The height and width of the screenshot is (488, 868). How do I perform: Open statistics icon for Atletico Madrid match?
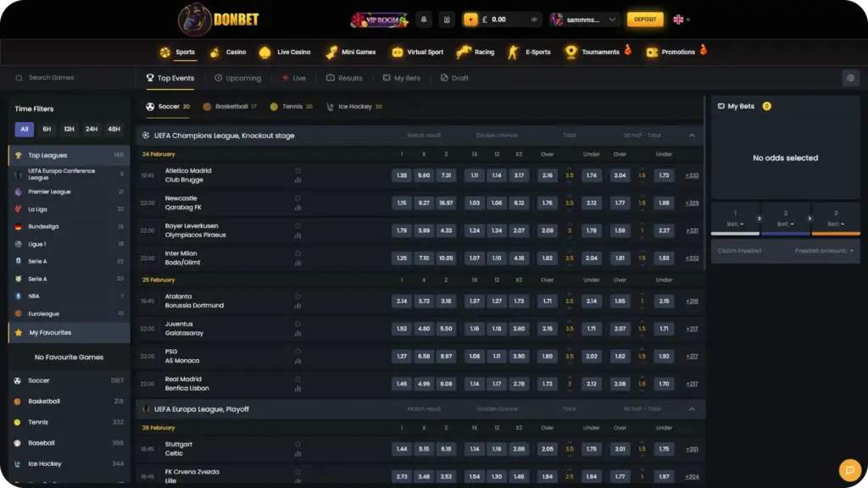click(298, 180)
